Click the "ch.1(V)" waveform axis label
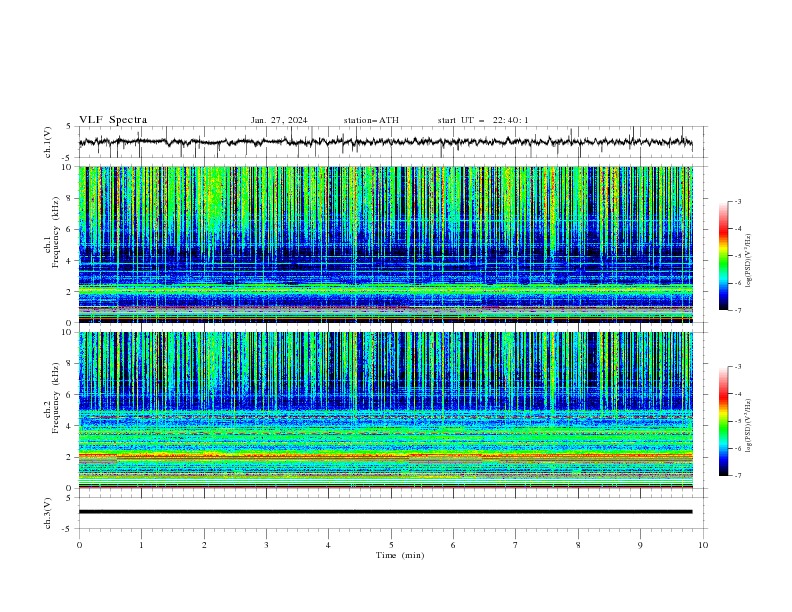This screenshot has height=612, width=792. point(48,142)
